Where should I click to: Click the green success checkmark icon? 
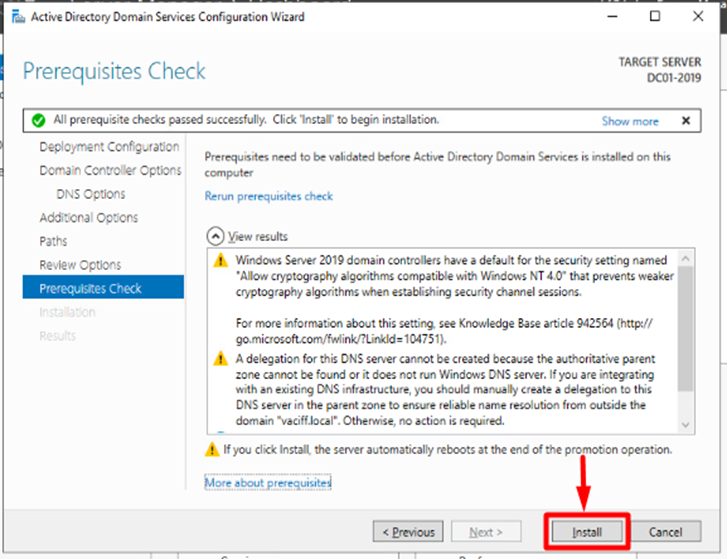(38, 120)
